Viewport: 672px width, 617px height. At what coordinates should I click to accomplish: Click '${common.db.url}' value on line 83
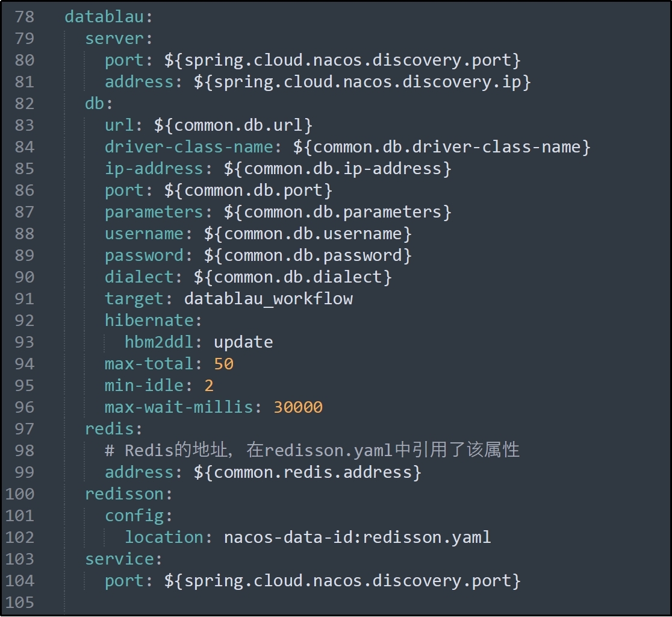tap(233, 126)
